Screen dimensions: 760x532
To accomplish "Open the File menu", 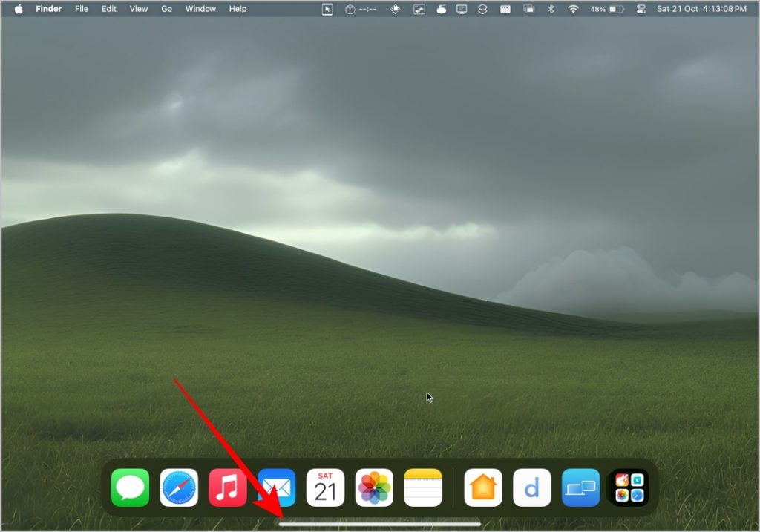I will [82, 9].
